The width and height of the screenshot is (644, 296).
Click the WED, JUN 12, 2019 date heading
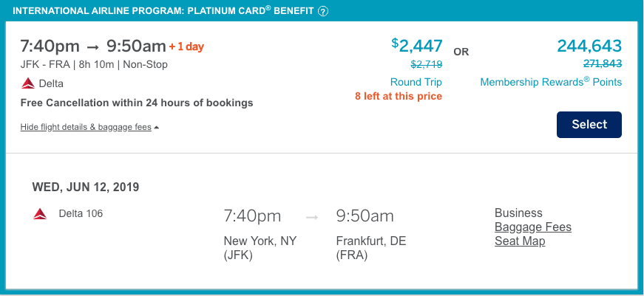pos(85,187)
